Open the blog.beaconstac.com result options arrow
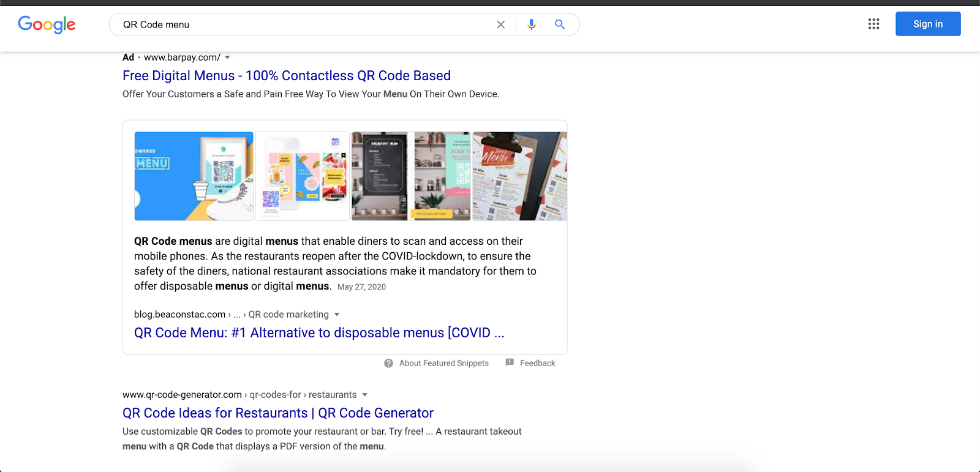Viewport: 980px width, 472px height. 337,315
